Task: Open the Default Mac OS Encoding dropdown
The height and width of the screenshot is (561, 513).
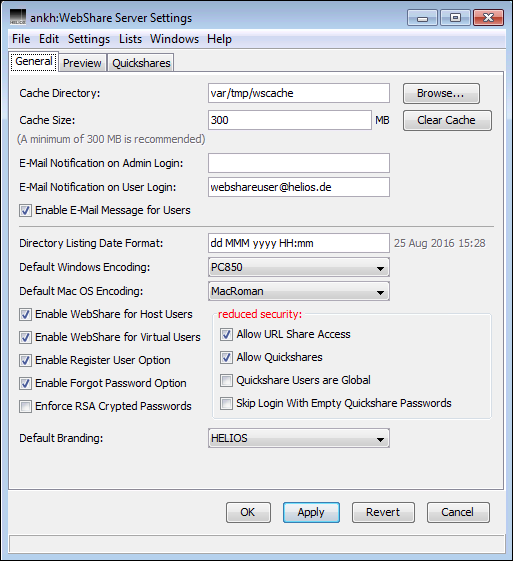Action: coord(299,291)
